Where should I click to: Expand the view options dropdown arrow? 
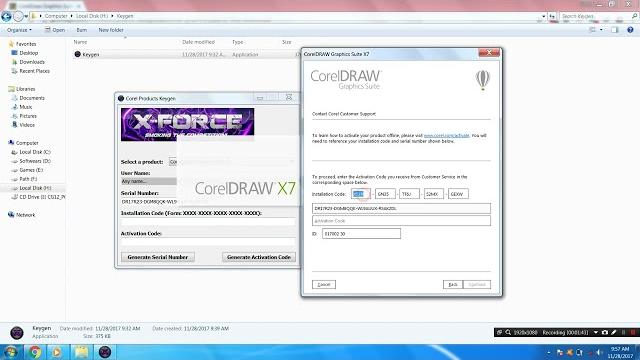[x=601, y=30]
